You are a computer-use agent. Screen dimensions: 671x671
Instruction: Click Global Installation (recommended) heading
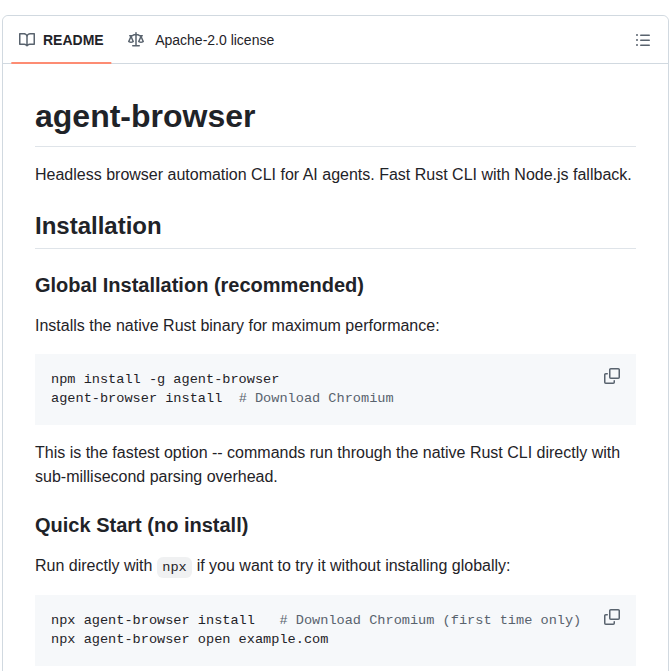[199, 285]
